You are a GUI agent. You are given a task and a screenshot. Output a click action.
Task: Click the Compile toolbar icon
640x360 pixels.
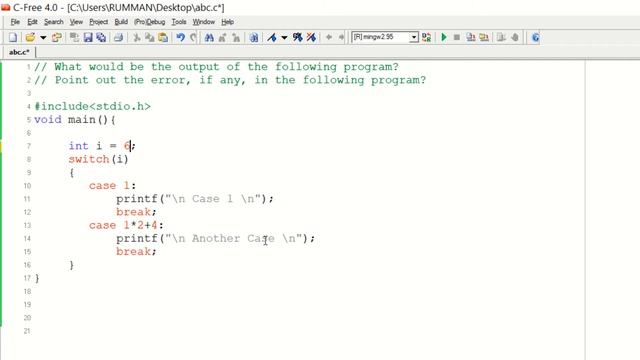[x=471, y=38]
